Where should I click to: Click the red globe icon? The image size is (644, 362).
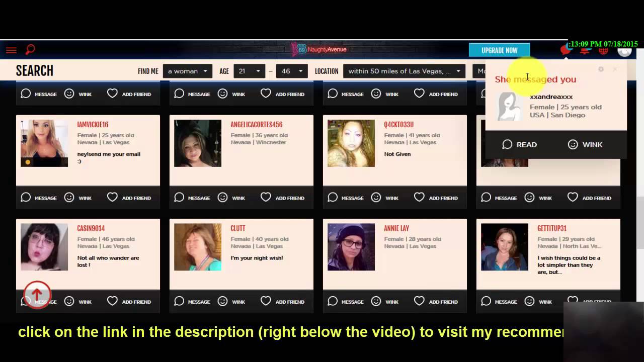click(603, 50)
